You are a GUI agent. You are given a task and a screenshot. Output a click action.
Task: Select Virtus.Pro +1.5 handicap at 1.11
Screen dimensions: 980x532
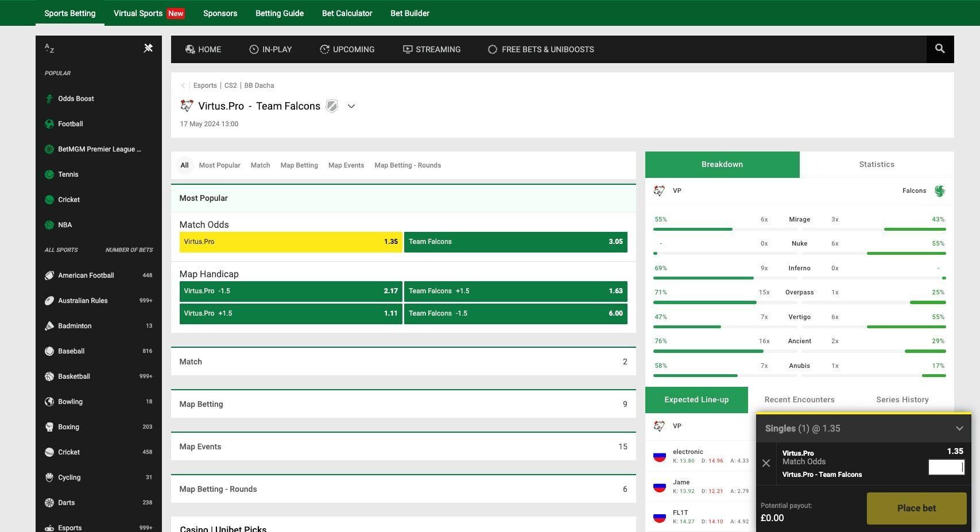coord(291,313)
